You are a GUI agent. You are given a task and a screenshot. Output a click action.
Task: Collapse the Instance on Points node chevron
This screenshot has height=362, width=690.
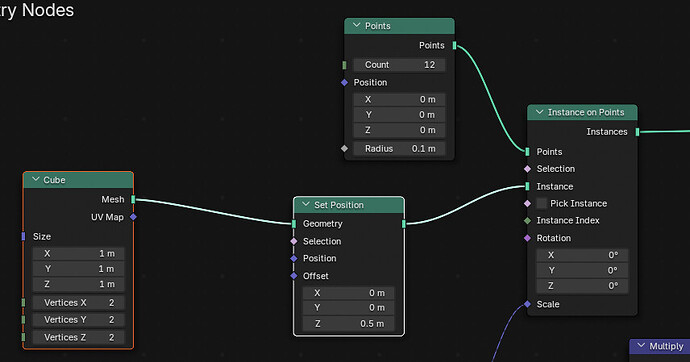click(x=540, y=112)
